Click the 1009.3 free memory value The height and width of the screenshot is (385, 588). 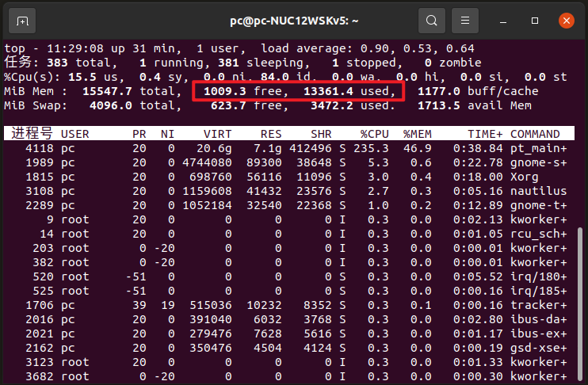tap(224, 91)
